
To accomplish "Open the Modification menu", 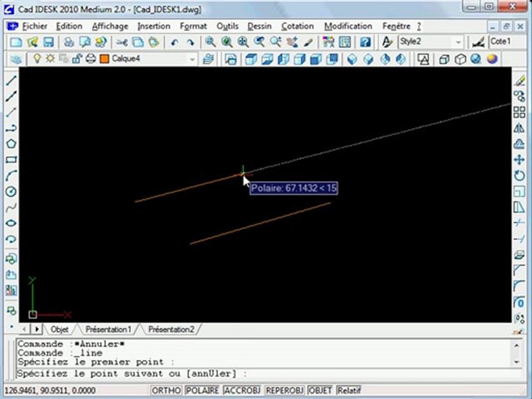I will pyautogui.click(x=348, y=26).
